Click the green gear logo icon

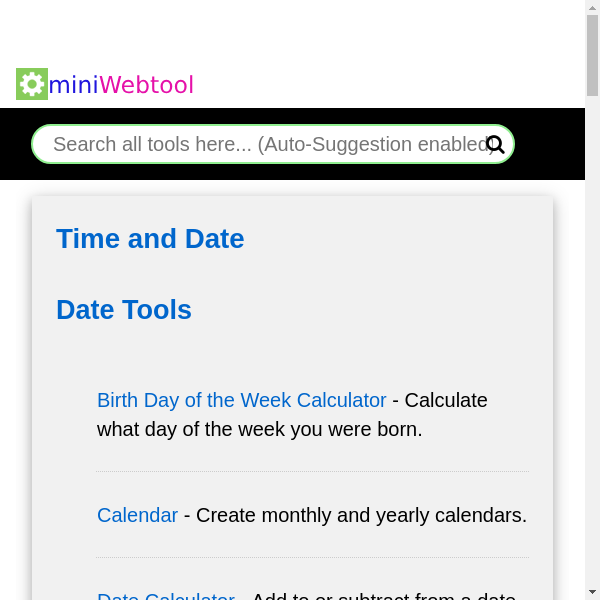(32, 84)
